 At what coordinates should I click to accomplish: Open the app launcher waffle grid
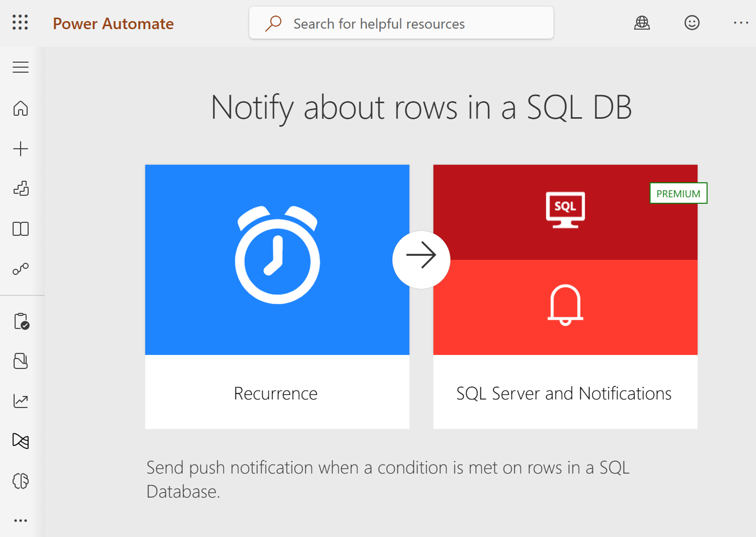click(20, 22)
